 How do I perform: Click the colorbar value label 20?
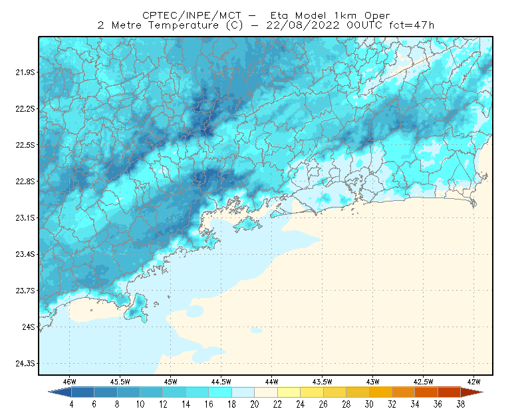[255, 404]
